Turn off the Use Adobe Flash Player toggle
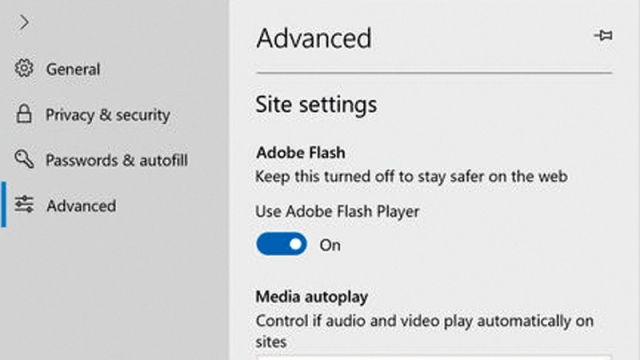 coord(281,244)
